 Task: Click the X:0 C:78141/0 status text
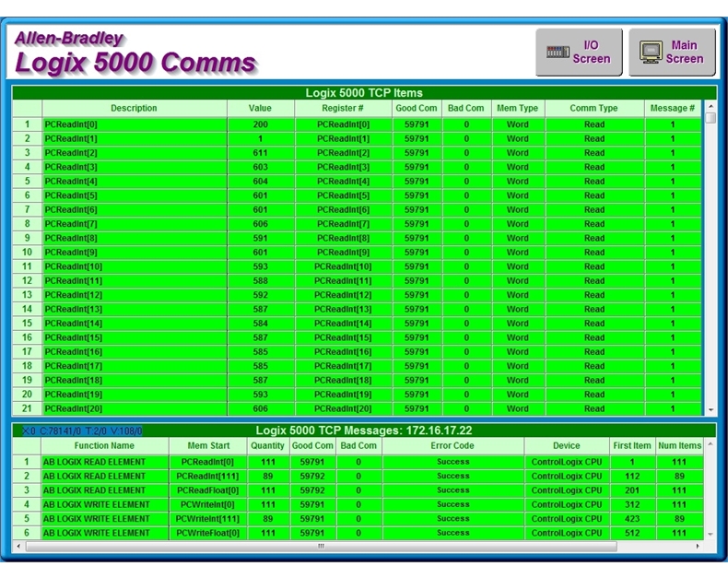coord(82,431)
